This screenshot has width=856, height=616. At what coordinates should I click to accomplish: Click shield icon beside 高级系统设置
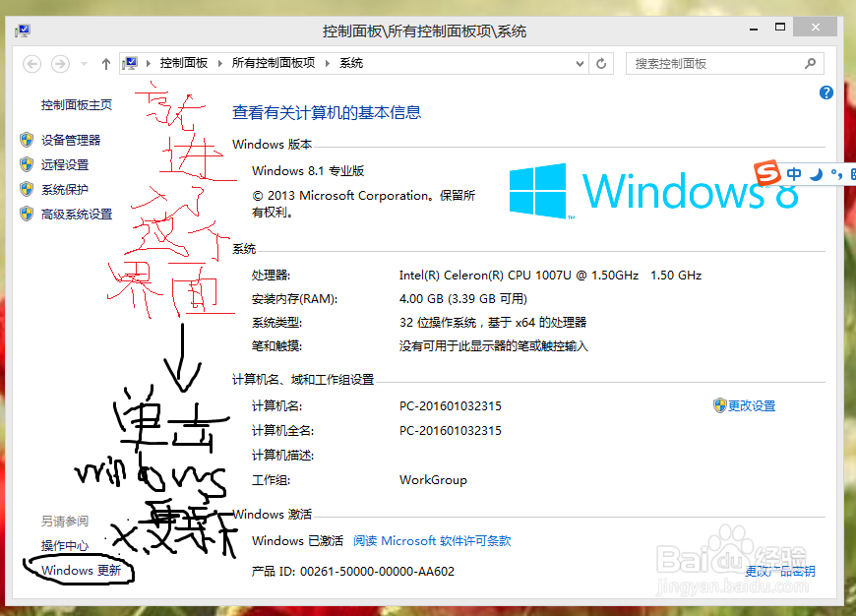tap(27, 214)
